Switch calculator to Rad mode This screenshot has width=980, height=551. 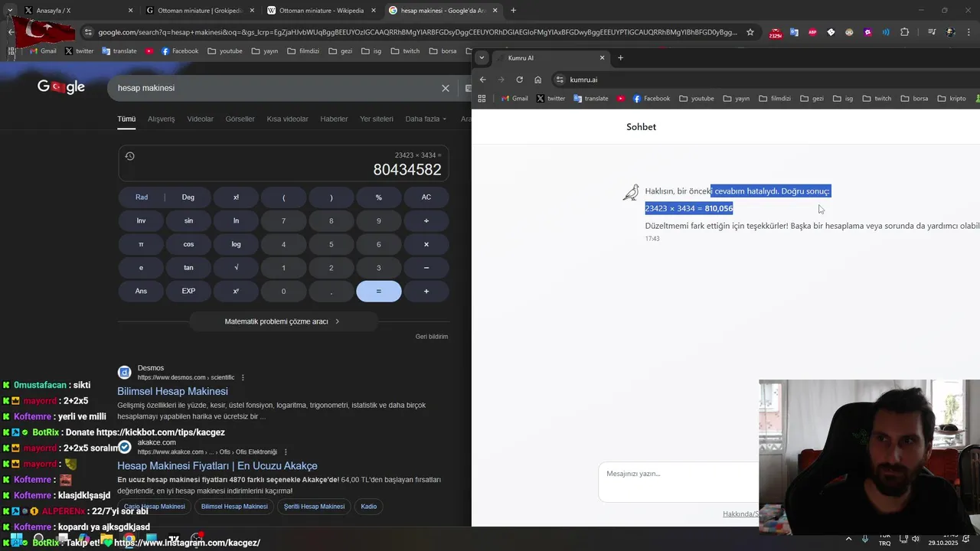(142, 197)
